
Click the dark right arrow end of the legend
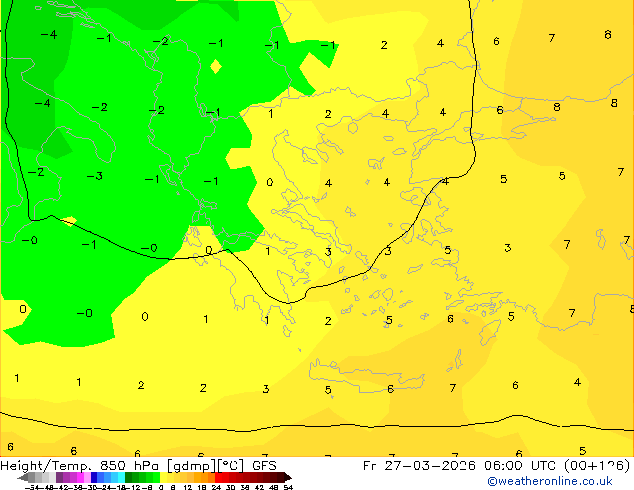click(x=288, y=477)
